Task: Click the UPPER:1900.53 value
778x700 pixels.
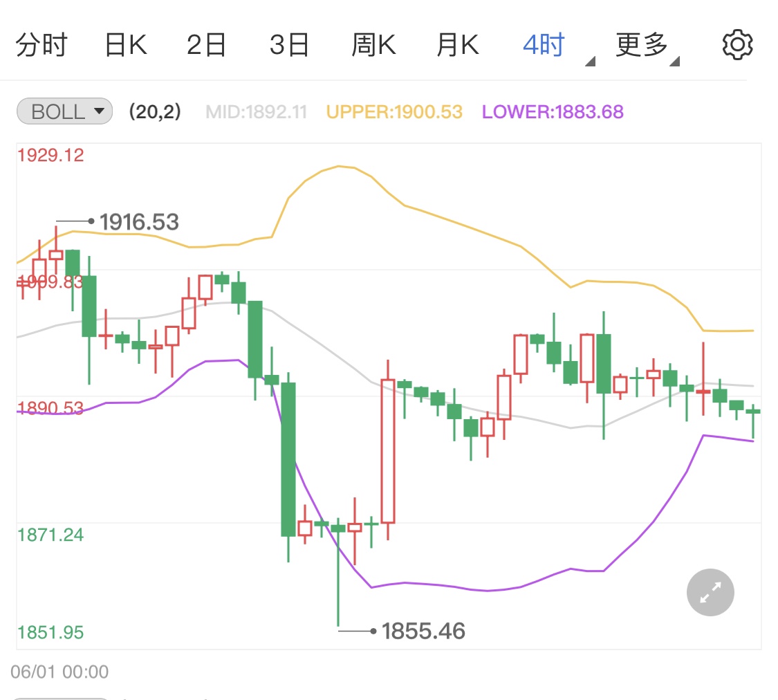Action: tap(394, 112)
